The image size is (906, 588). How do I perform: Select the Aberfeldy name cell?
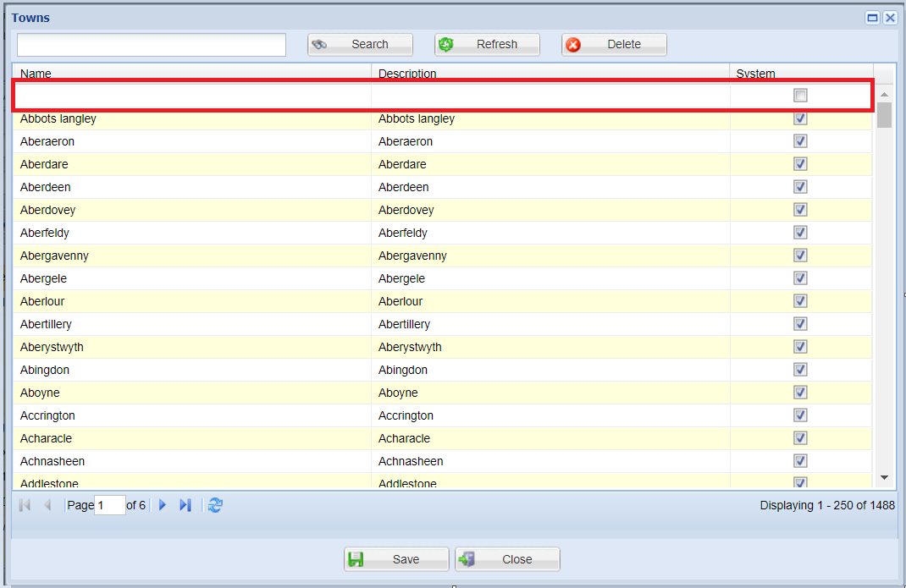click(x=192, y=233)
